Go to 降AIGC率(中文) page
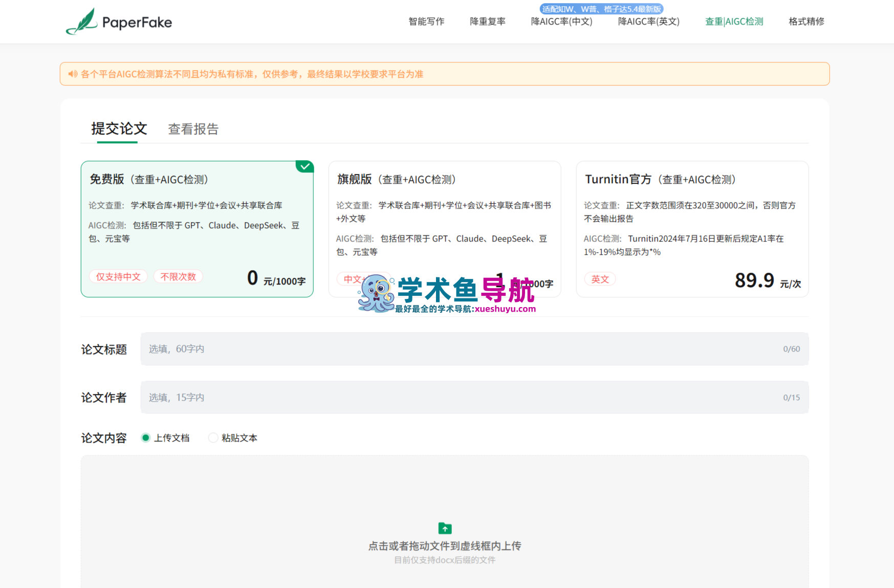The image size is (894, 588). [561, 21]
